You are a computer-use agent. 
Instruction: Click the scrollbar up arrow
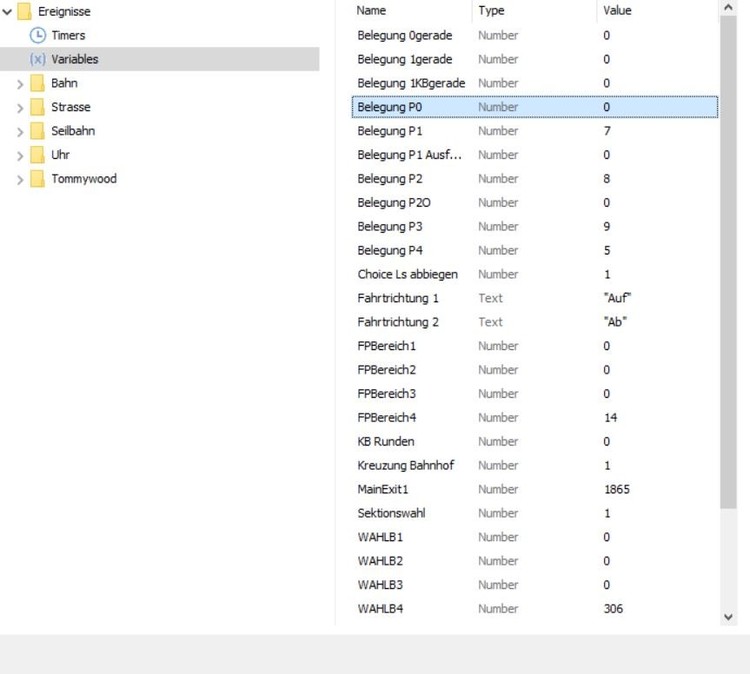[728, 8]
